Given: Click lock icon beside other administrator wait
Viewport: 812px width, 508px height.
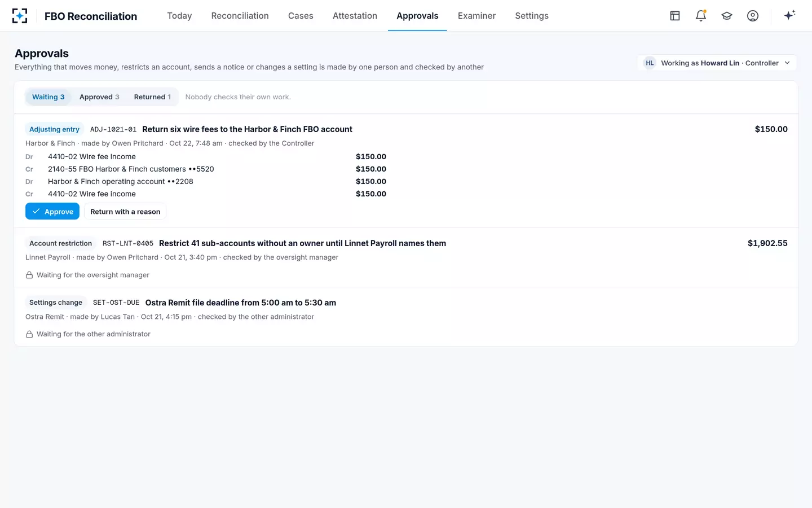Looking at the screenshot, I should click(29, 334).
